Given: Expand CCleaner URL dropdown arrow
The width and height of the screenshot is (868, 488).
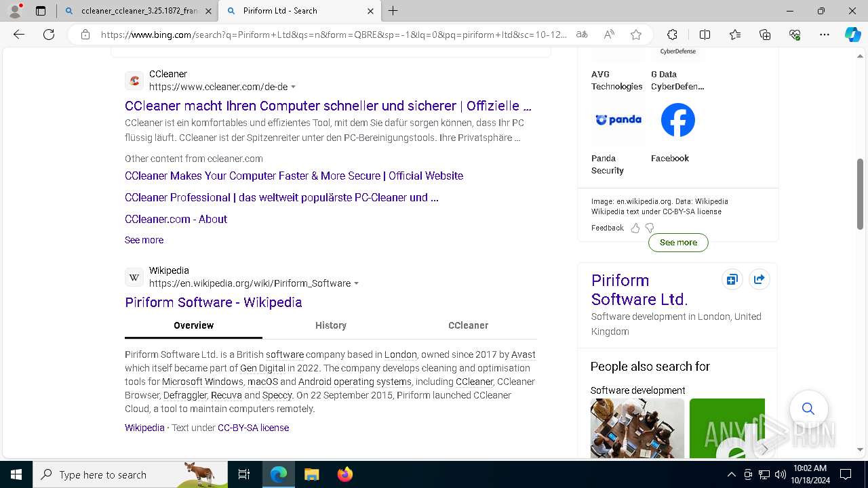Looking at the screenshot, I should click(x=294, y=87).
